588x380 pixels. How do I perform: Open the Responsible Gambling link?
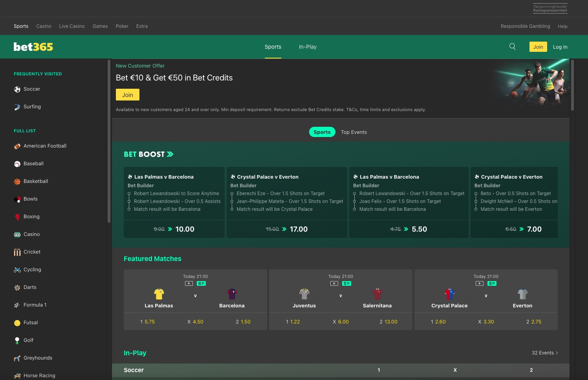point(525,26)
